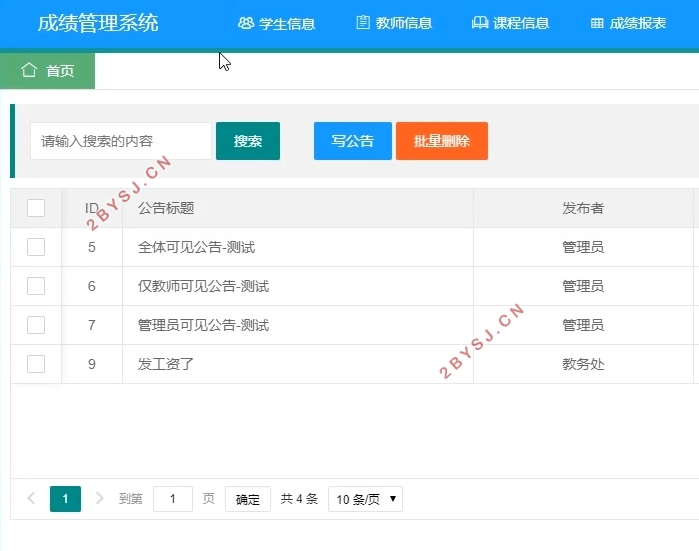Open the 10 条/页 page size dropdown

point(365,499)
